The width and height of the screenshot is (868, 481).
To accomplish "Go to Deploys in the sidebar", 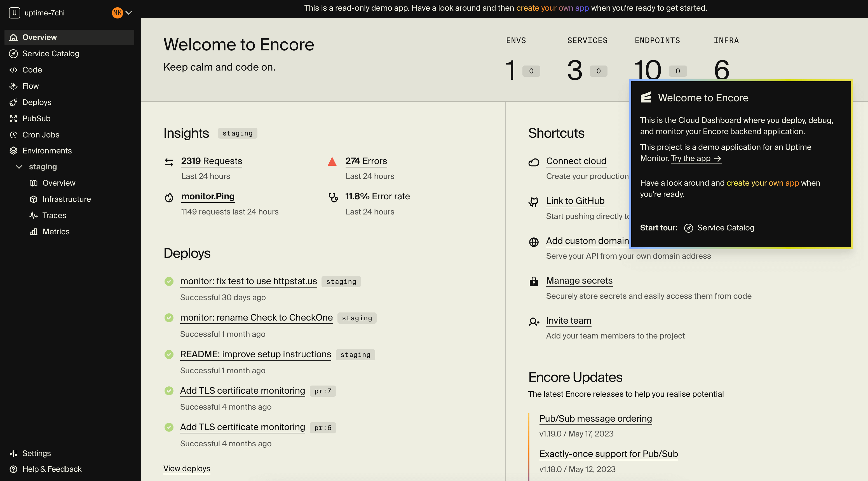I will (x=69, y=102).
